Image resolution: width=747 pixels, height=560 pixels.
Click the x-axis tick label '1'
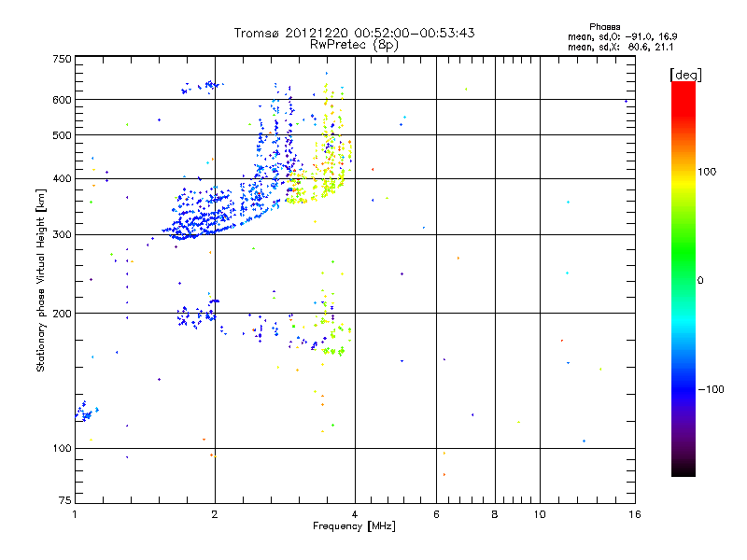(x=75, y=514)
